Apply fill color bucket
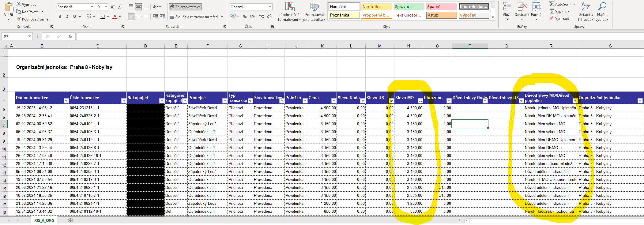644x225 pixels. point(103,17)
